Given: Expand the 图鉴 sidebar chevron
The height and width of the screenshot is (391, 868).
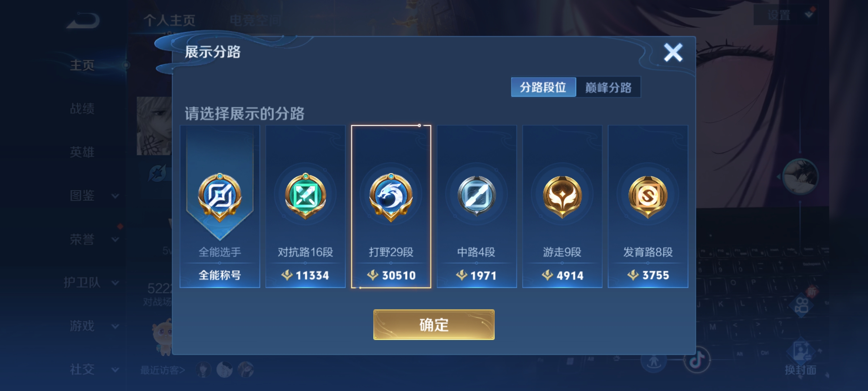Looking at the screenshot, I should 115,196.
